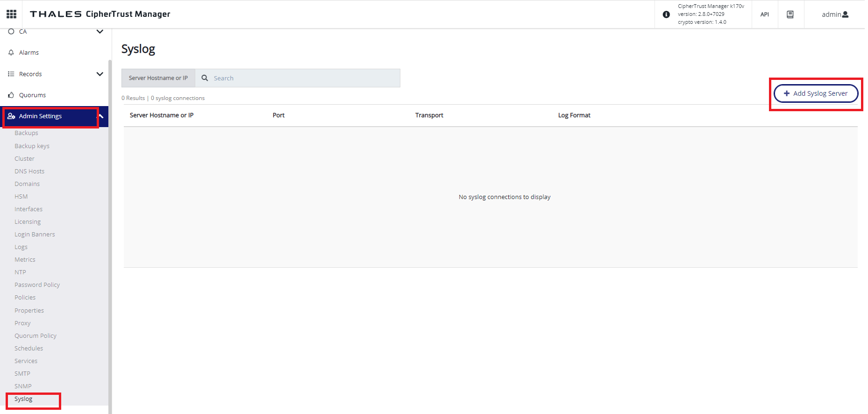Open the app launcher grid icon
Viewport: 868px width, 414px height.
click(11, 14)
